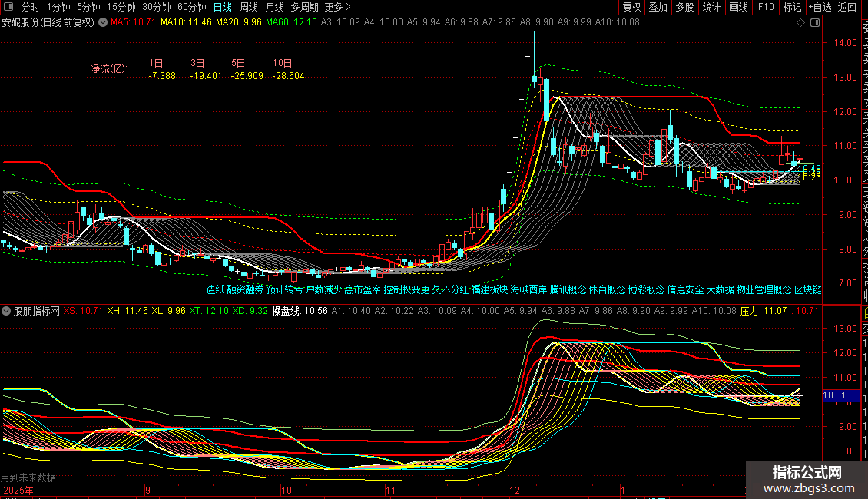The image size is (868, 499).
Task: Click the 统计 statistics button
Action: [x=711, y=7]
